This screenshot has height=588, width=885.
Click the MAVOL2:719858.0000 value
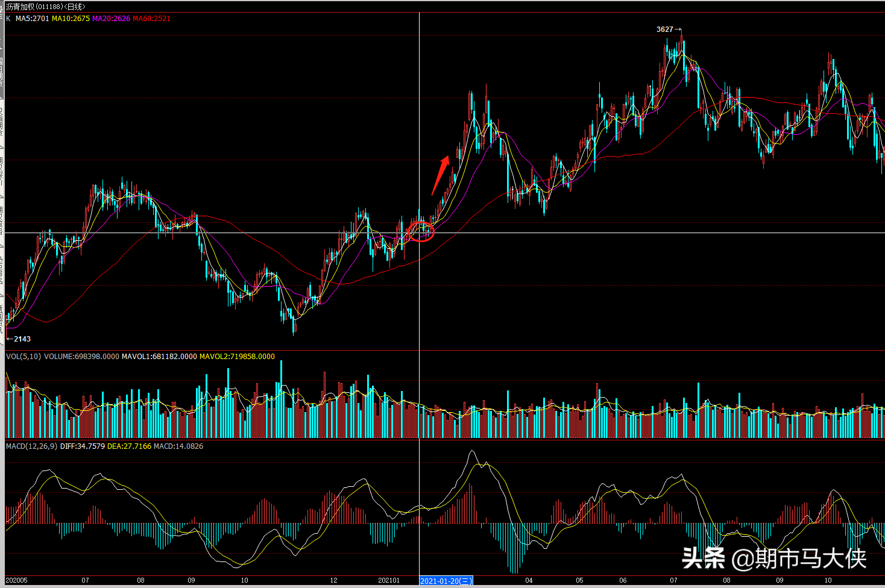click(237, 357)
